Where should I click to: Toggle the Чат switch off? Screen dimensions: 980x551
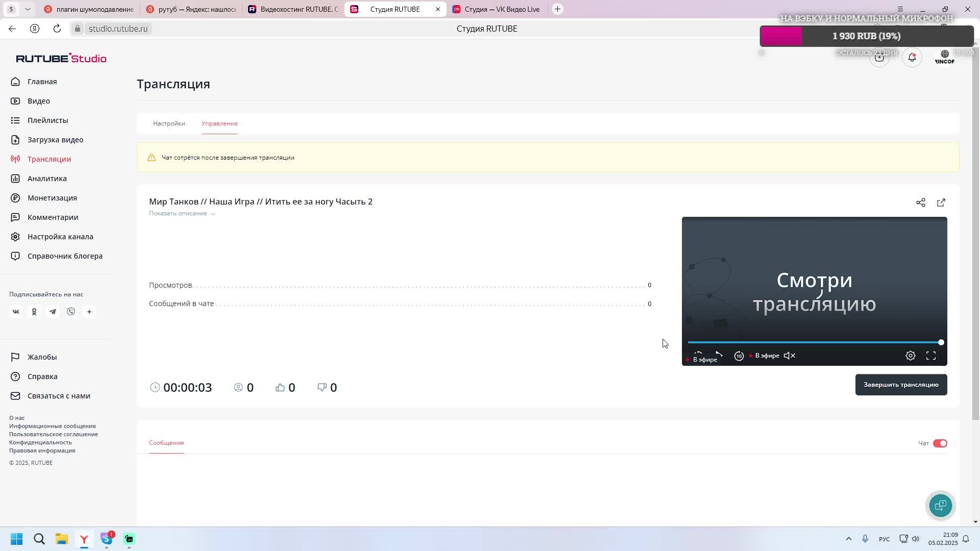[939, 443]
